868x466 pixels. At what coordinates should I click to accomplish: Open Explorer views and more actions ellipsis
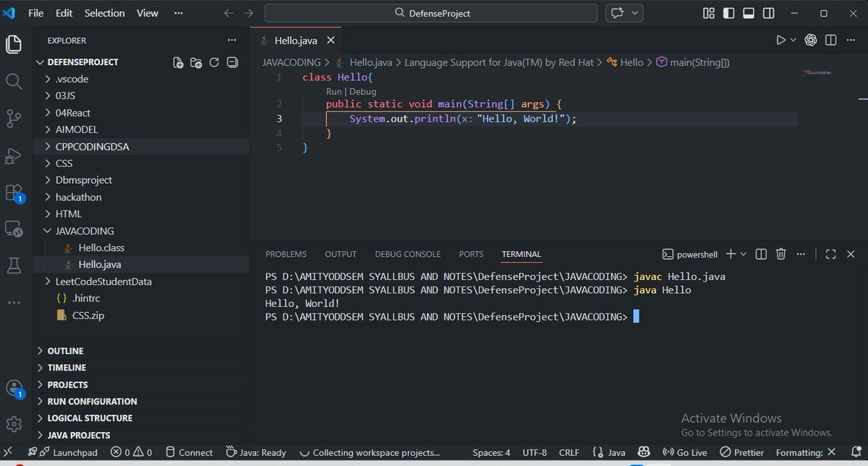coord(231,41)
